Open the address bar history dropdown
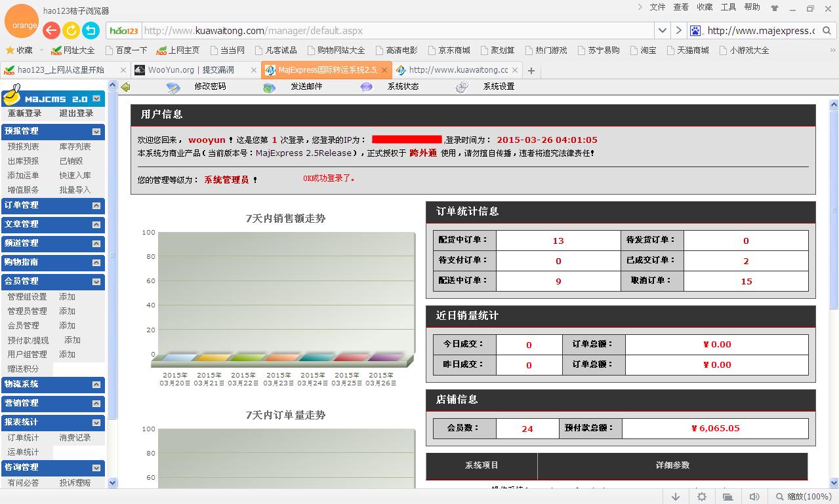839x504 pixels. [663, 31]
